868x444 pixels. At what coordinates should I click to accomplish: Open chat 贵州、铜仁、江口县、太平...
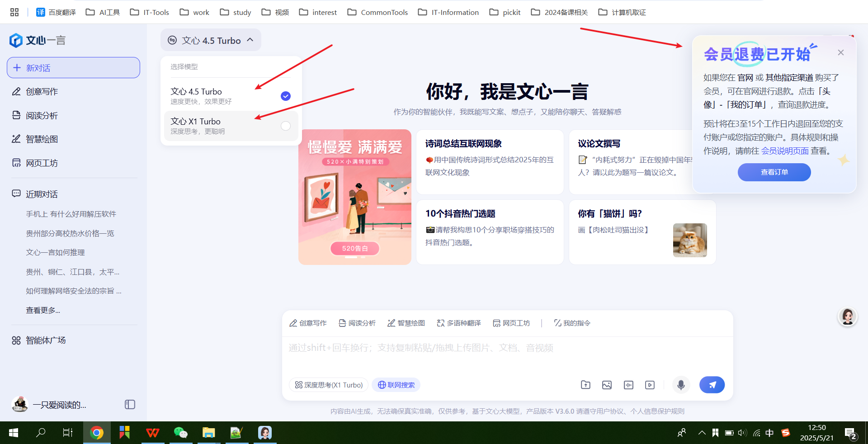[x=73, y=272]
